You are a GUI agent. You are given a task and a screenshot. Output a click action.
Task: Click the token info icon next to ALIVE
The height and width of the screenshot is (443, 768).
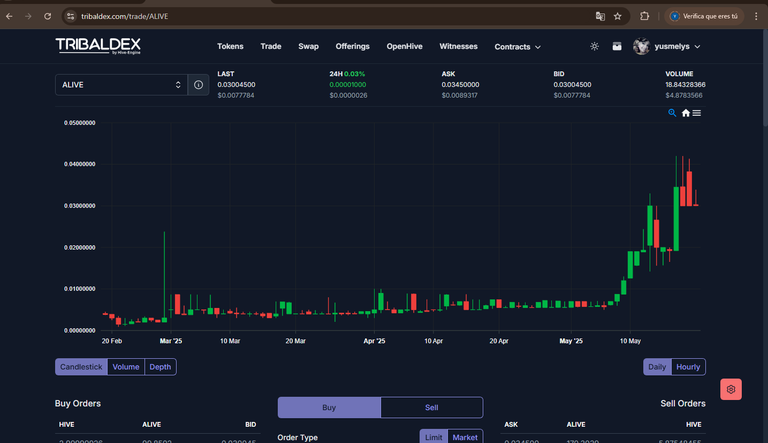(198, 85)
